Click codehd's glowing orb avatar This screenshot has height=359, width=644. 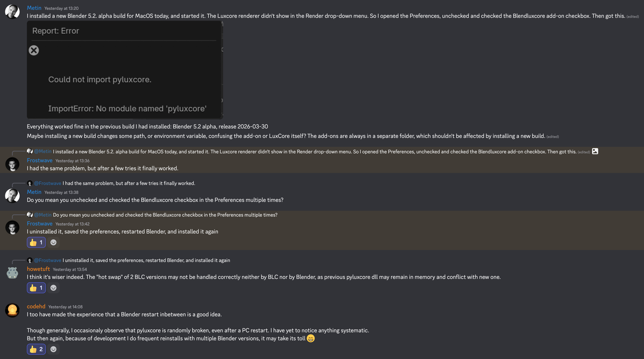12,310
